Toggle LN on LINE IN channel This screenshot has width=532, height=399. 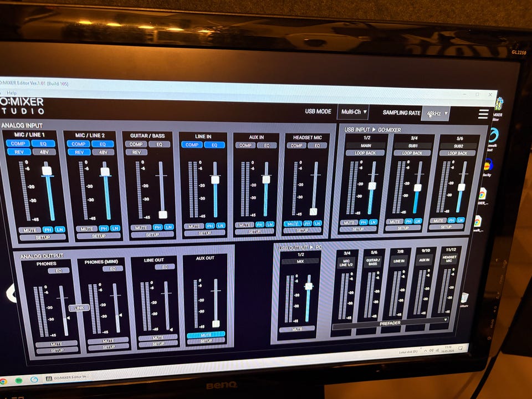tap(221, 226)
